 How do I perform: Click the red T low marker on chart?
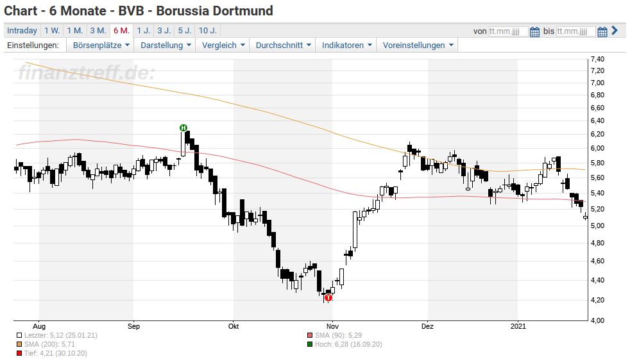coord(328,298)
